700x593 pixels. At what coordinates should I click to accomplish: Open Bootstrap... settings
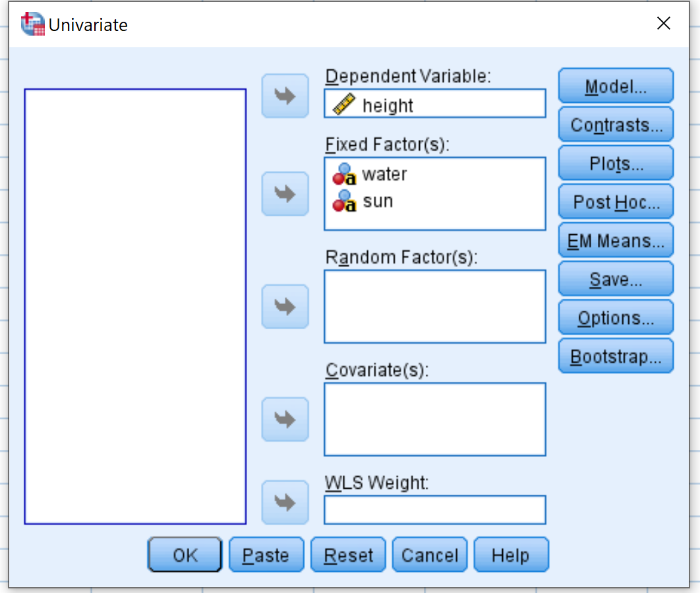[x=616, y=356]
